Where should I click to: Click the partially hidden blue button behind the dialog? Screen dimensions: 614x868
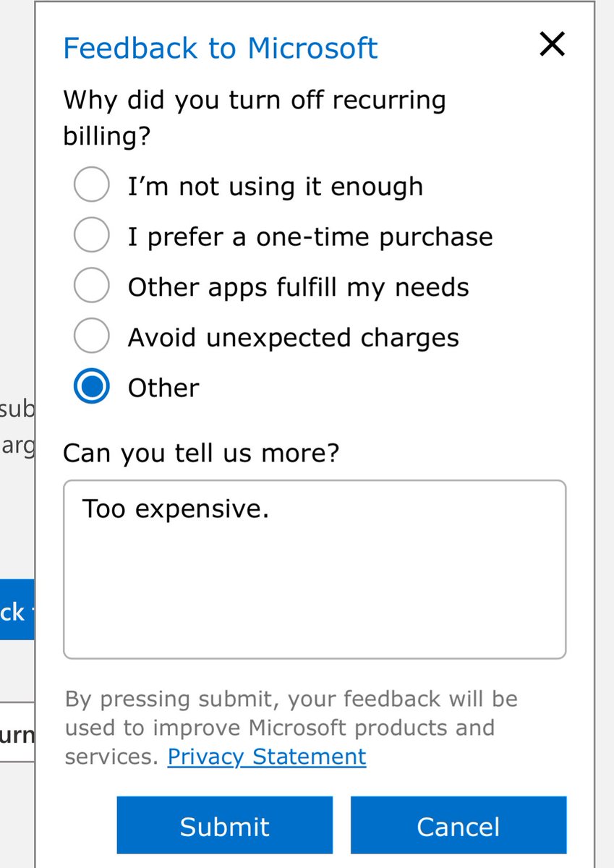tap(17, 609)
